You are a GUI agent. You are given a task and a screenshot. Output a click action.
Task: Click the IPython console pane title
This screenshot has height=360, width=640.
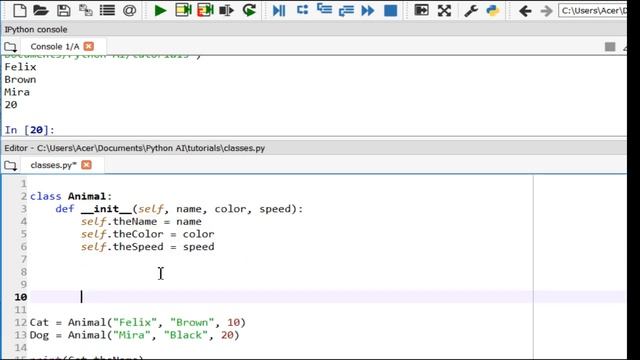pyautogui.click(x=36, y=30)
